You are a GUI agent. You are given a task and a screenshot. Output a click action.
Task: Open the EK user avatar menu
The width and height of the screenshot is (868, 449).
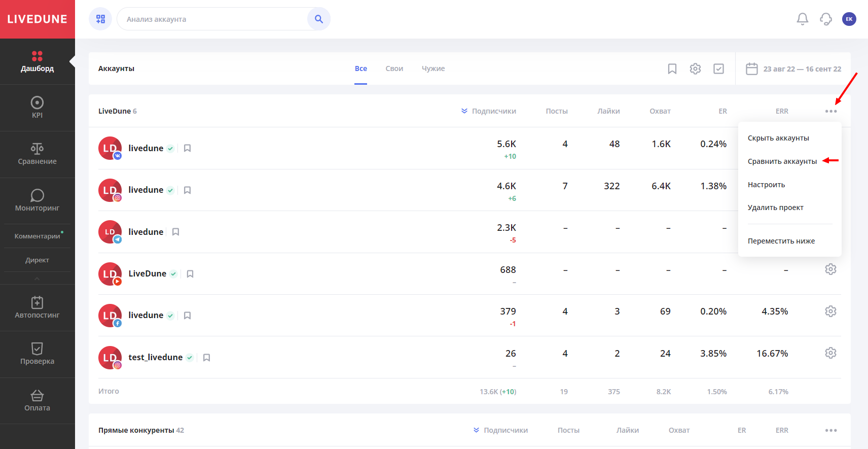(849, 19)
